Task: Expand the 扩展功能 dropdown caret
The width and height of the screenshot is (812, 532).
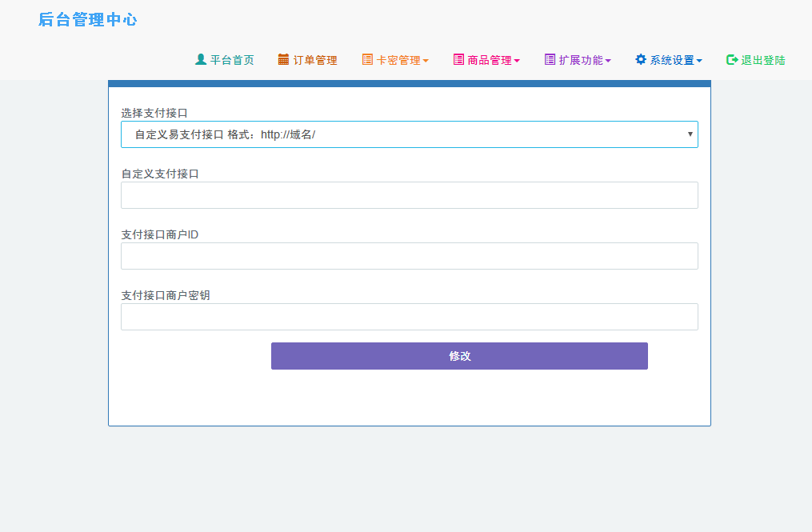Action: click(608, 61)
